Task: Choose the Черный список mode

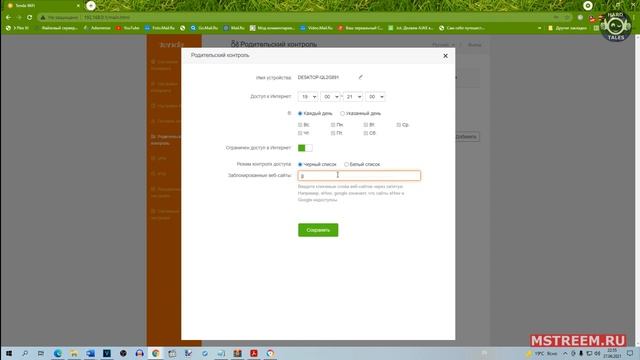Action: coord(300,164)
